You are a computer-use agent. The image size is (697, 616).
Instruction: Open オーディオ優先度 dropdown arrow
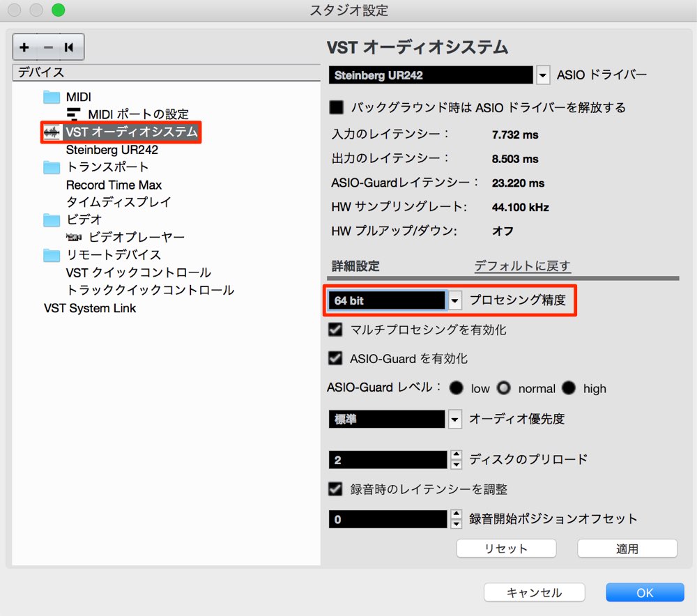(454, 419)
